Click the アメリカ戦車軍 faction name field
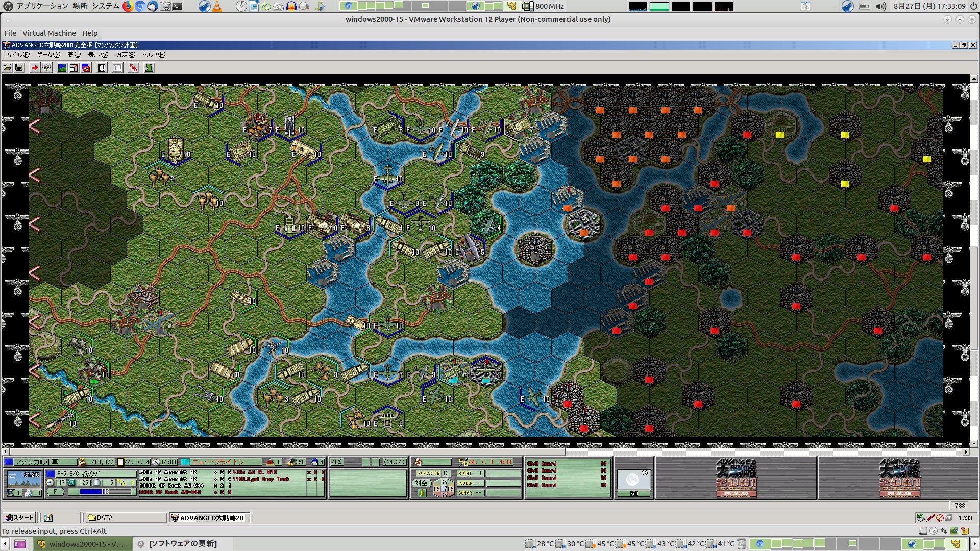The image size is (980, 551). click(45, 462)
